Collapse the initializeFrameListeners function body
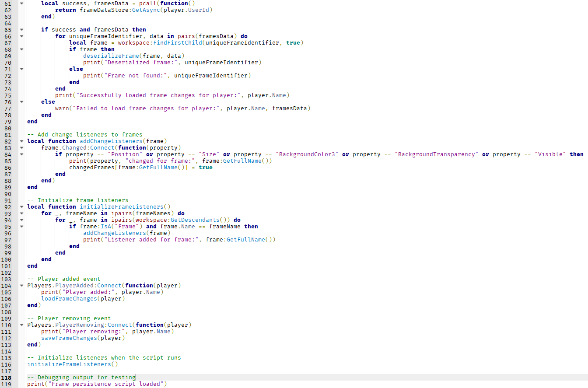 click(x=21, y=207)
